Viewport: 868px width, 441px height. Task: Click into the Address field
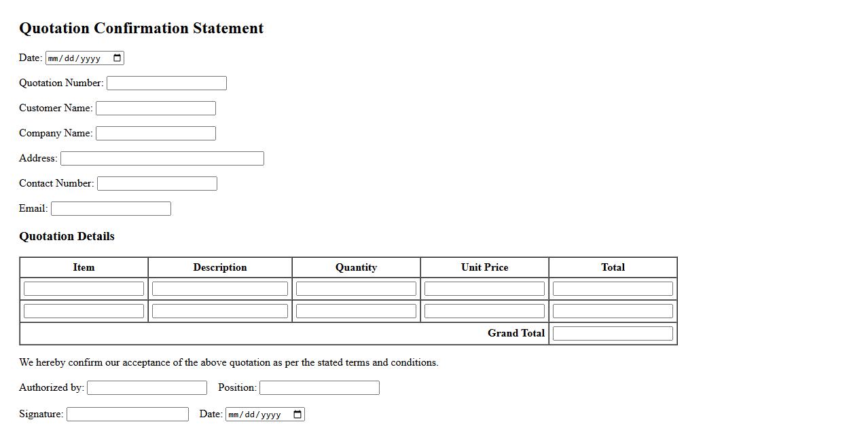pos(162,159)
